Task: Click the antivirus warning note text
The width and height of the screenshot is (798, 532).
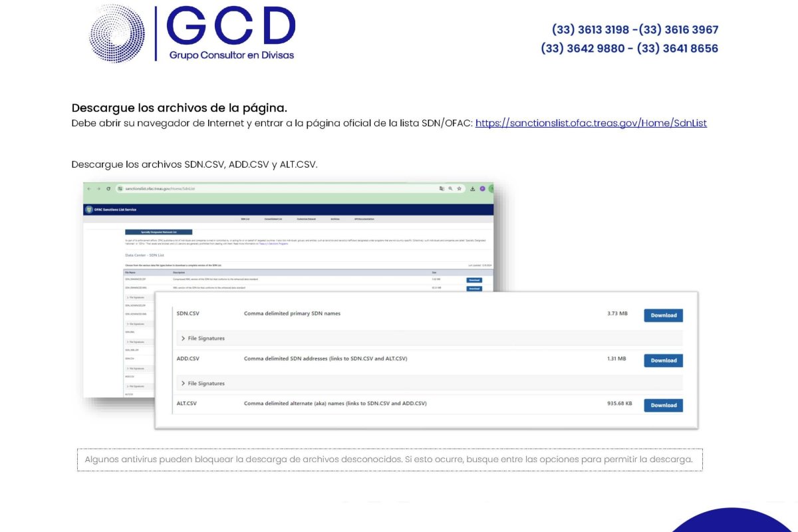Action: [389, 460]
